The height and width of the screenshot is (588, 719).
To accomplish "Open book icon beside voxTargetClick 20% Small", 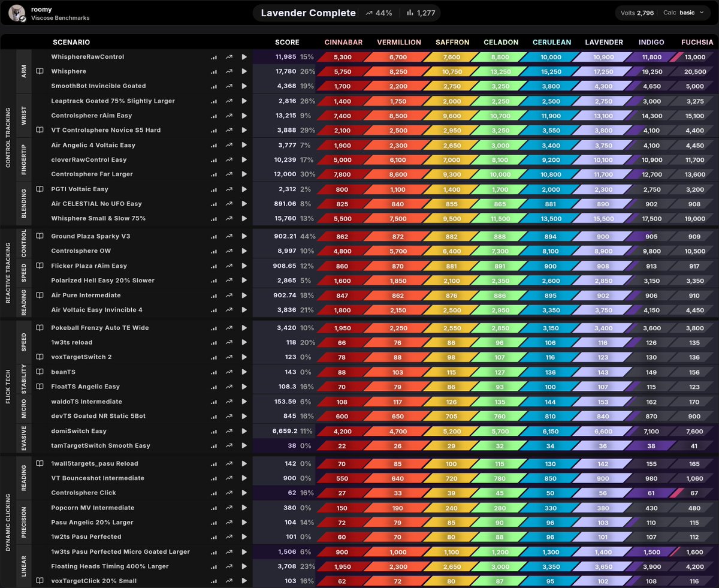I will (40, 581).
